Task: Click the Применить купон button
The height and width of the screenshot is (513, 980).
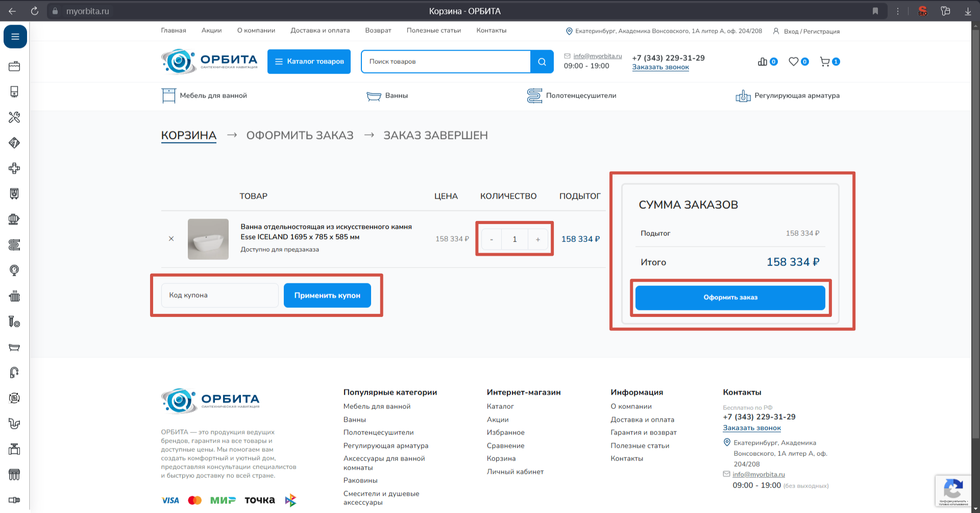Action: tap(327, 296)
